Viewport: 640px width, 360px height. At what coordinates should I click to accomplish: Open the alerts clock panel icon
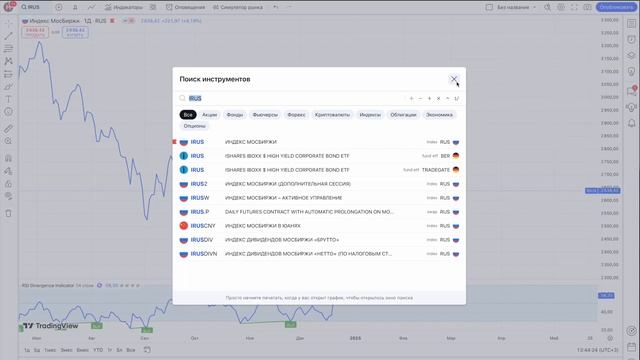631,39
